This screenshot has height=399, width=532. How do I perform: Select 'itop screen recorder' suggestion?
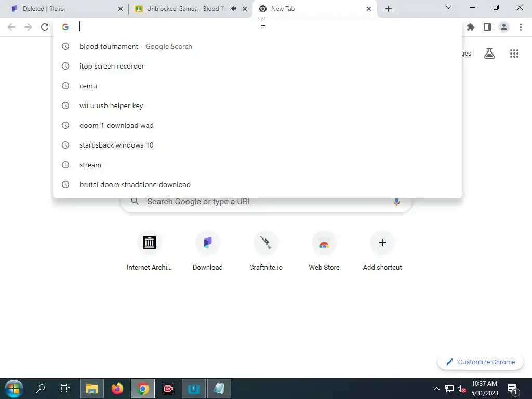click(258, 66)
